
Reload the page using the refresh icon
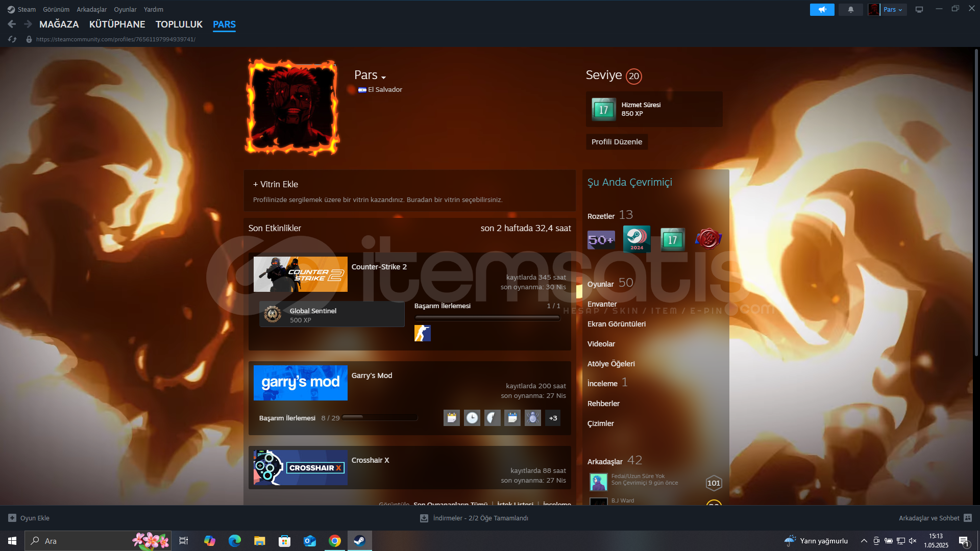click(x=12, y=39)
